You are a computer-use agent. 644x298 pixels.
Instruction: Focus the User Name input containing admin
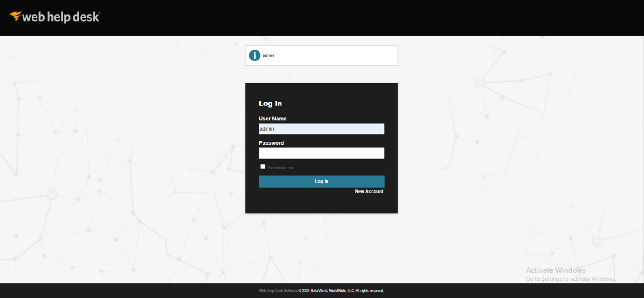(321, 129)
